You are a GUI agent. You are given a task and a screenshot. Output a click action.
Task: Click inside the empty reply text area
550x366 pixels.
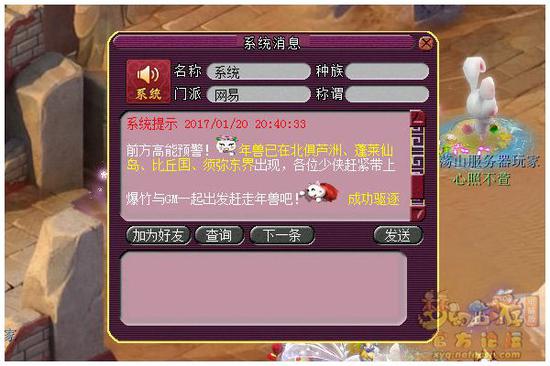coord(264,288)
